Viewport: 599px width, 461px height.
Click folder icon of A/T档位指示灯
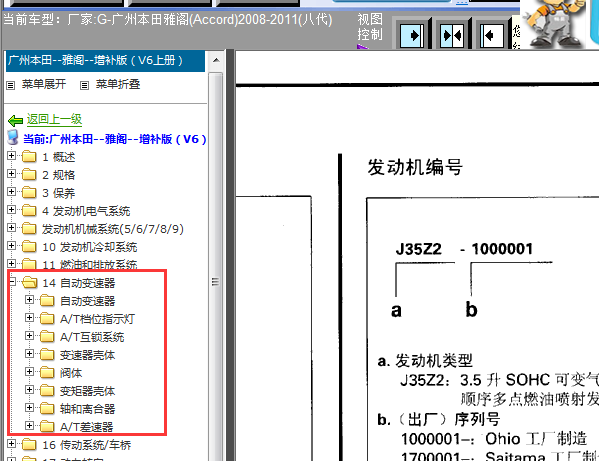(47, 319)
